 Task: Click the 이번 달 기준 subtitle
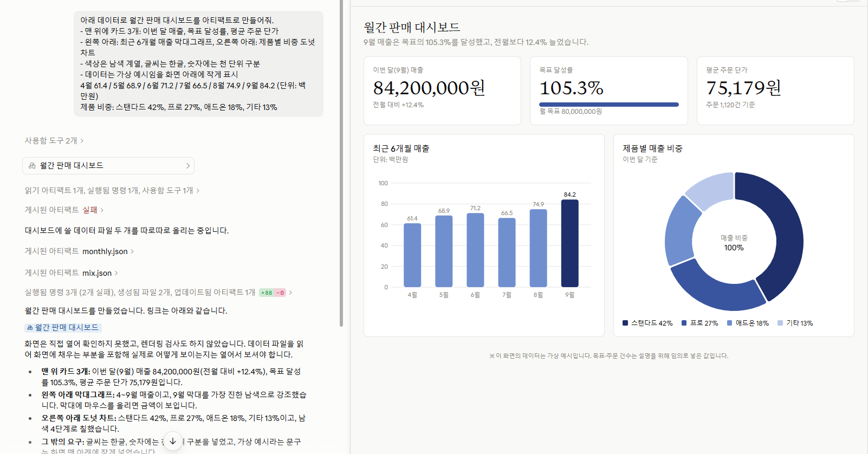click(x=640, y=160)
